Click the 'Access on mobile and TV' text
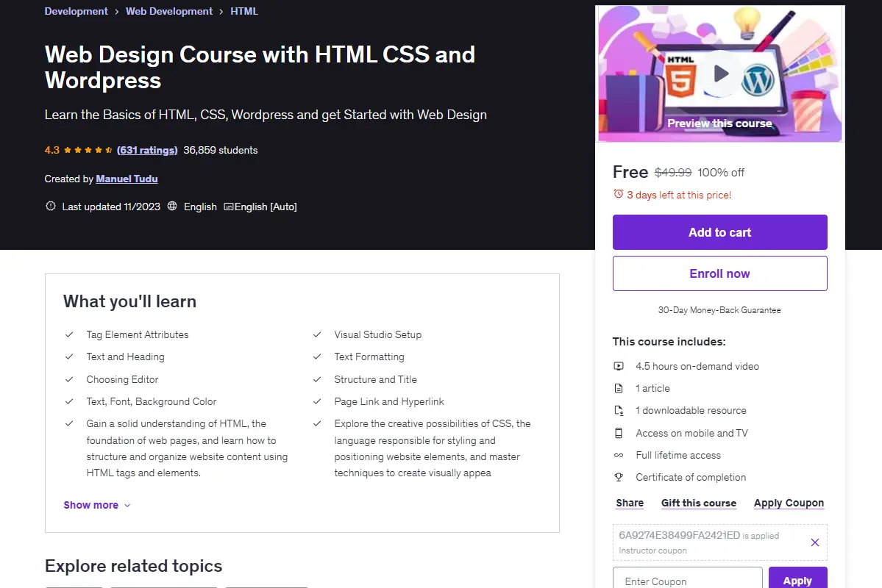882x588 pixels. 691,433
